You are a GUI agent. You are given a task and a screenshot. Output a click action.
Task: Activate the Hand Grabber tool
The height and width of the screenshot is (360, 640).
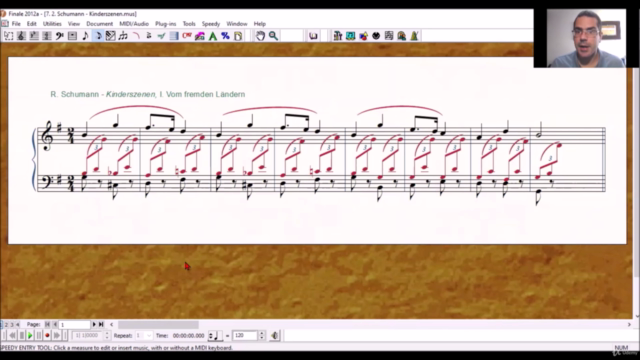pyautogui.click(x=260, y=36)
